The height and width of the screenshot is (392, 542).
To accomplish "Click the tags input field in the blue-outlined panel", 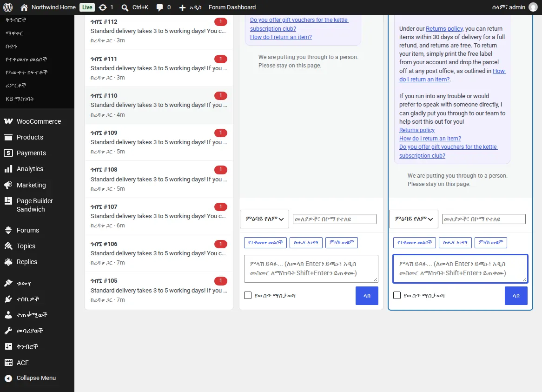I will (x=483, y=219).
